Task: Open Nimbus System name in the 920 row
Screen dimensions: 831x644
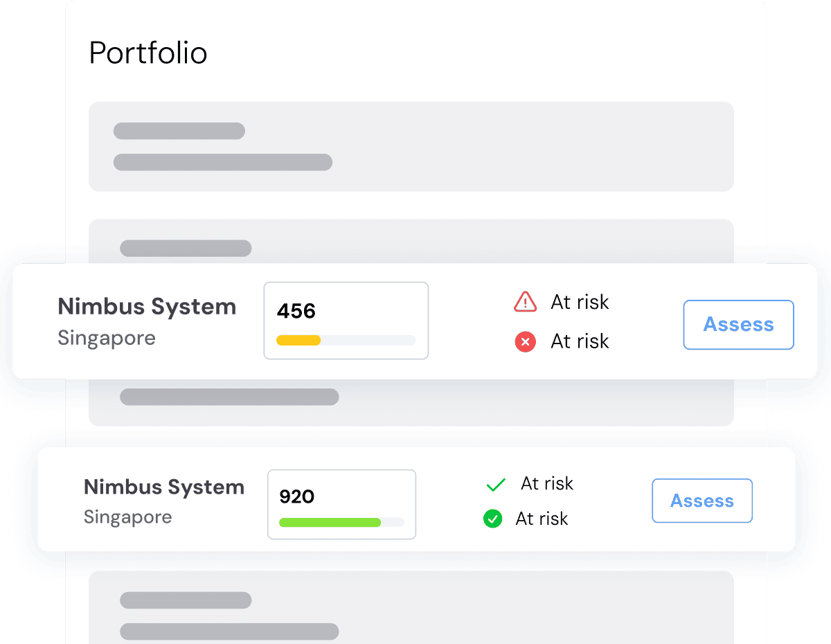Action: tap(164, 487)
